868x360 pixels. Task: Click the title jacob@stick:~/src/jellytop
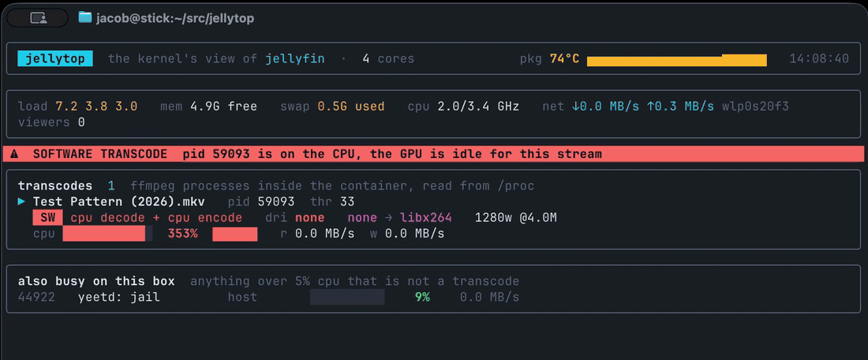pos(175,17)
